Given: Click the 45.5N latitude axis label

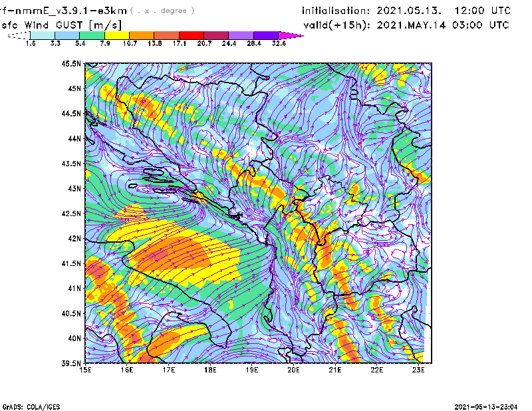Looking at the screenshot, I should (71, 64).
